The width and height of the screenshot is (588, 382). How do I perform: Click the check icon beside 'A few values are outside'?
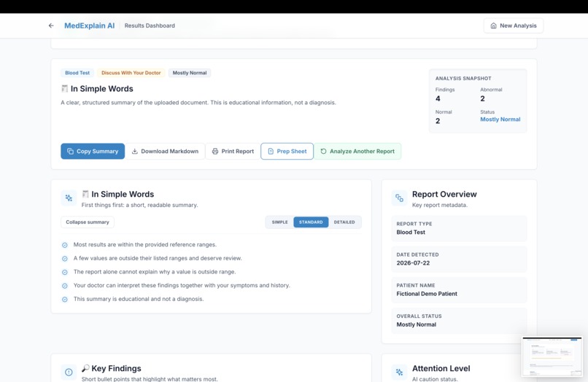(64, 258)
